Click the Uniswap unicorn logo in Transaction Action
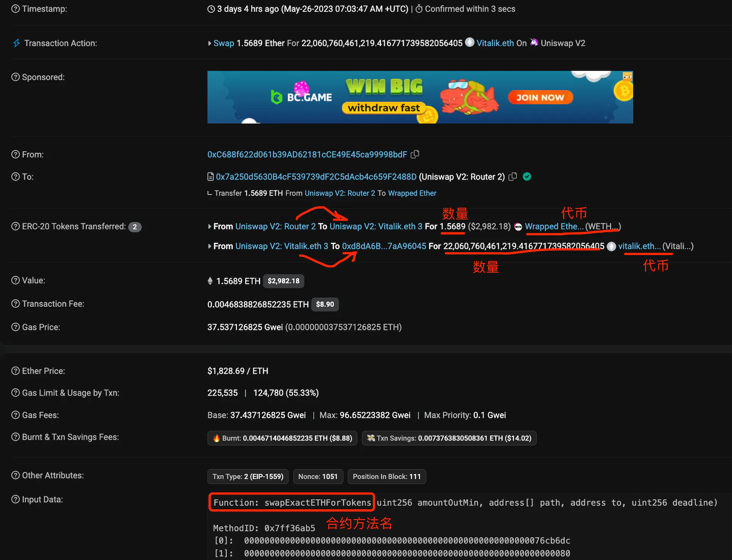This screenshot has width=732, height=560. [534, 42]
